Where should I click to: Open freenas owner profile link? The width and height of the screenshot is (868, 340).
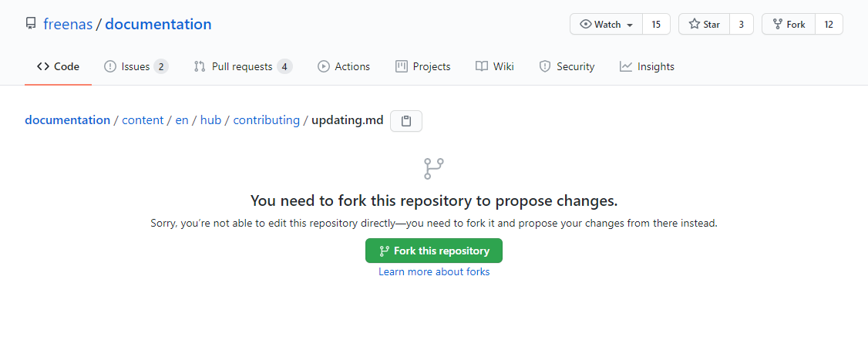(68, 24)
